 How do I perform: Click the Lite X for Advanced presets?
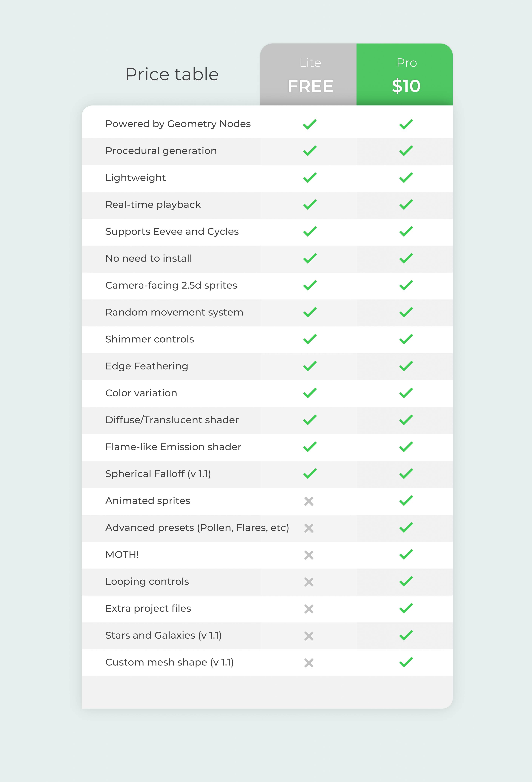[x=309, y=528]
